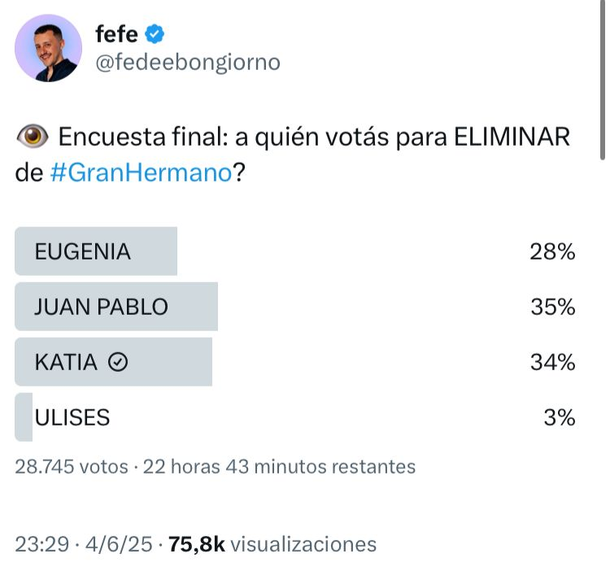Image resolution: width=610 pixels, height=567 pixels.
Task: Click the 34% result for KATIA
Action: point(552,363)
